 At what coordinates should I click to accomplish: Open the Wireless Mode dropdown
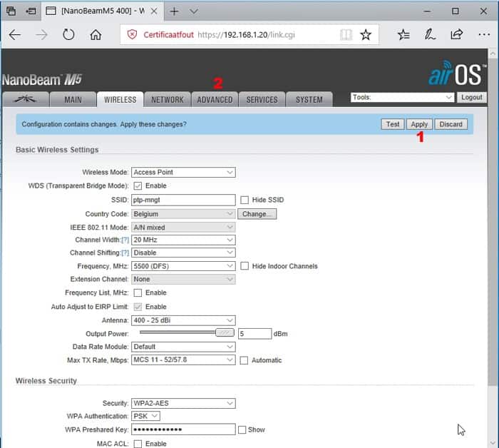tap(183, 172)
